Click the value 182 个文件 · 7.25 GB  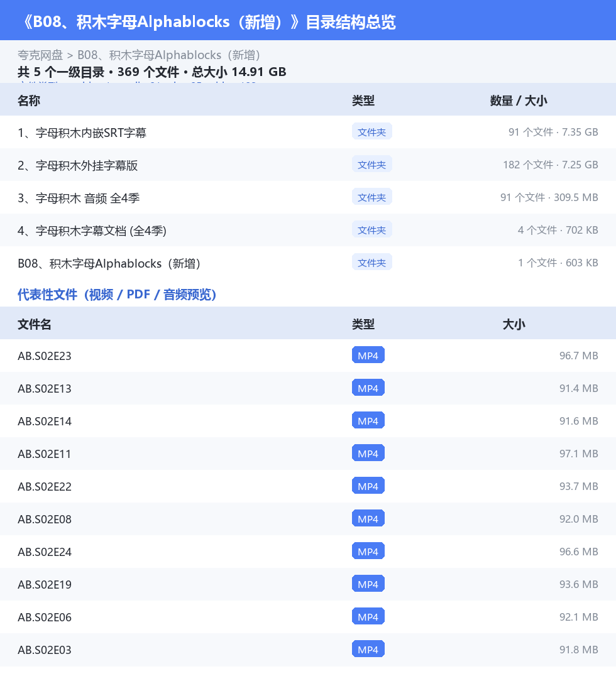pyautogui.click(x=551, y=165)
